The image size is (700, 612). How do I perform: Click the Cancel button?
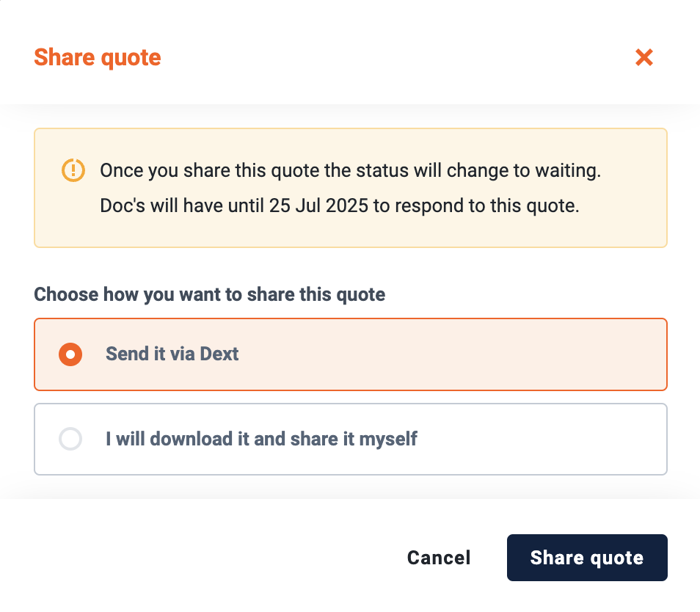coord(439,558)
